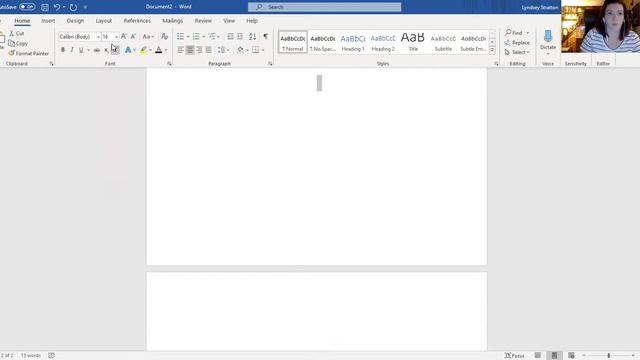Screen dimensions: 640x360
Task: Open the Home ribbon tab
Action: (x=22, y=20)
